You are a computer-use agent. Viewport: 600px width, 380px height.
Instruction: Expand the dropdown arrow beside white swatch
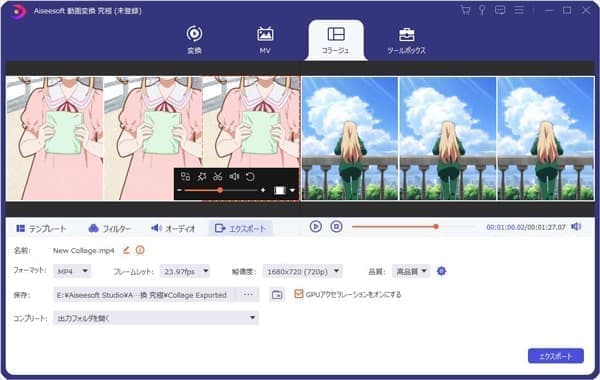[292, 190]
